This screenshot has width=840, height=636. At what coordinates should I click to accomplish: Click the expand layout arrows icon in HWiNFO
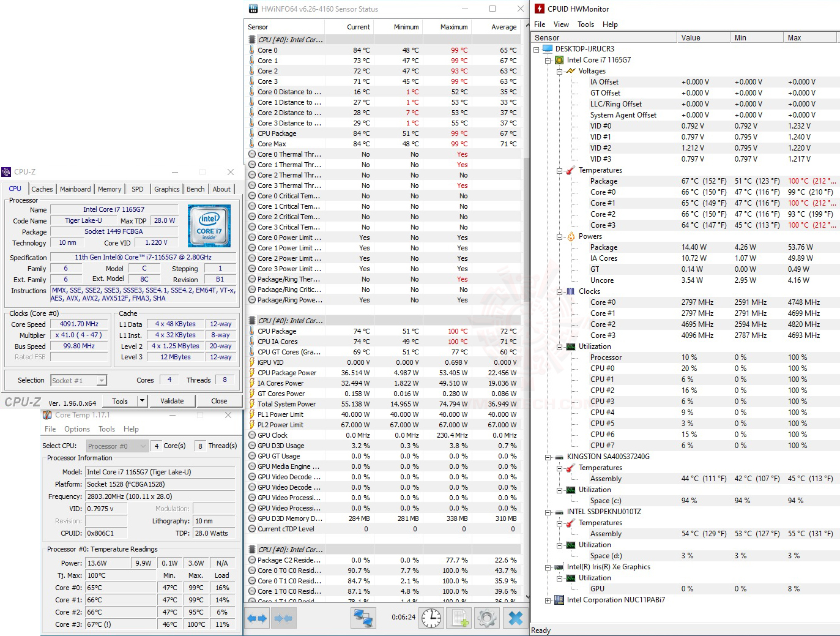pyautogui.click(x=257, y=618)
